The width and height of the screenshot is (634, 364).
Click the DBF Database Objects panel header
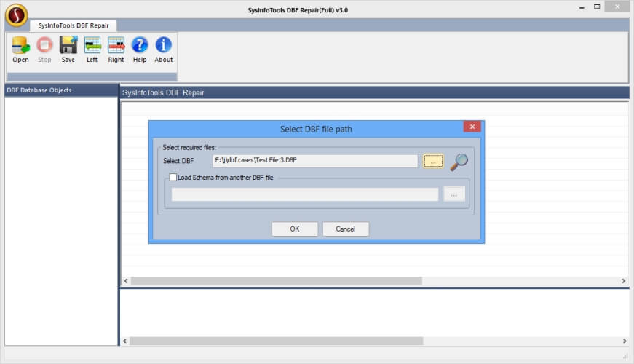[61, 91]
